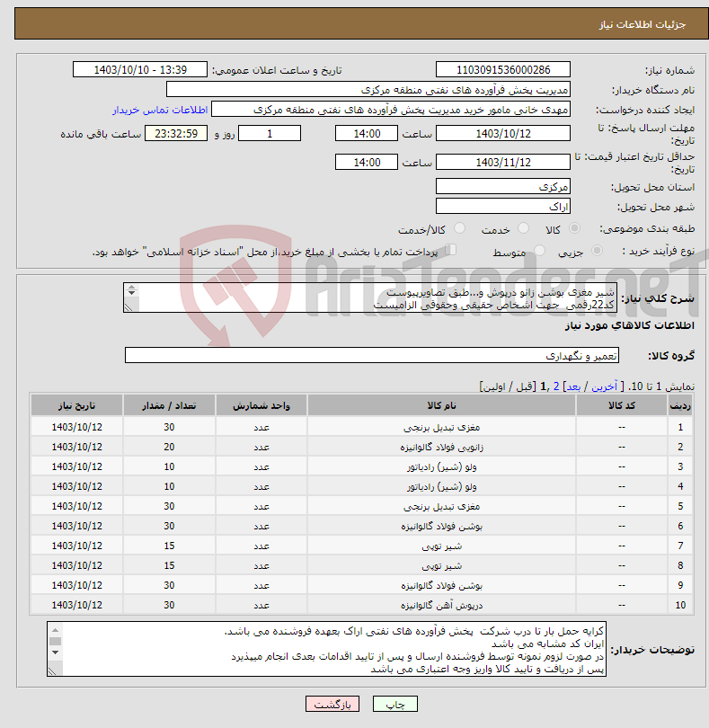709x728 pixels.
Task: Click the تاریخ نیاز column header
Action: pos(76,405)
